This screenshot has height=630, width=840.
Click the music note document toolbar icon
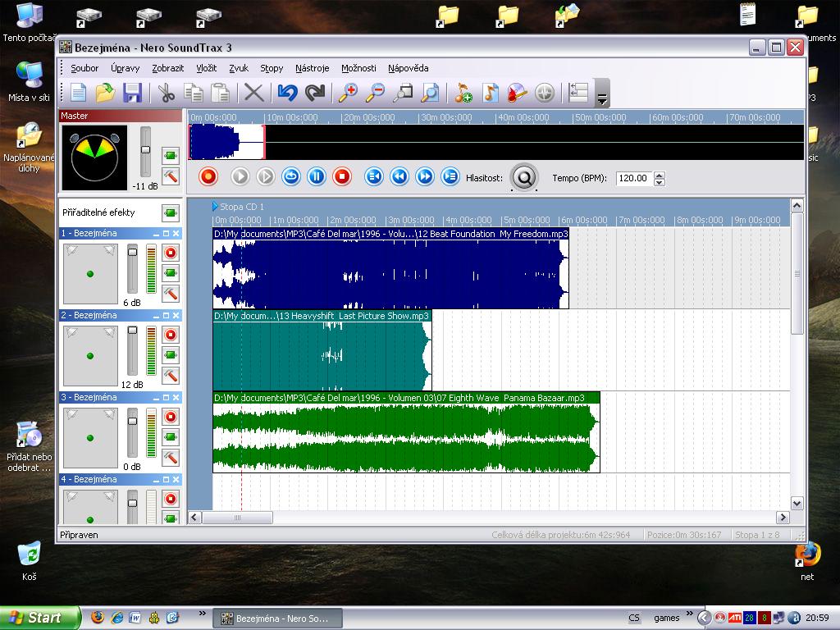coord(491,93)
